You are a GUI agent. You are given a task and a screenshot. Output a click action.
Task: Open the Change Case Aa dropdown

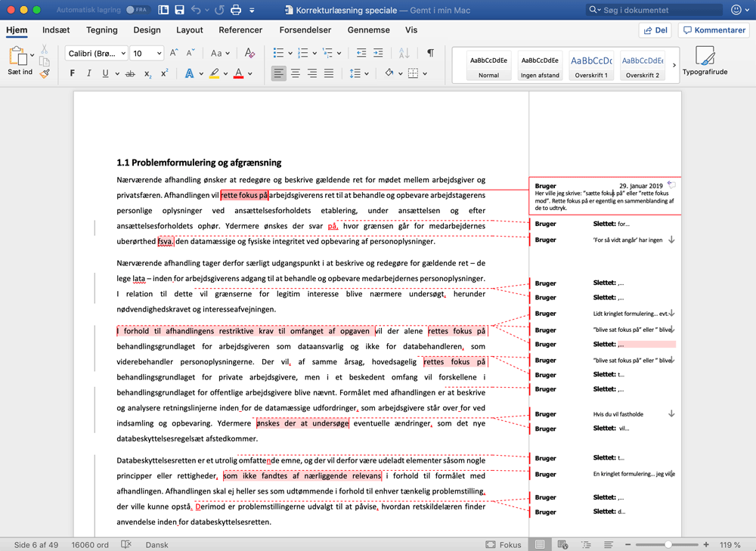pyautogui.click(x=220, y=53)
